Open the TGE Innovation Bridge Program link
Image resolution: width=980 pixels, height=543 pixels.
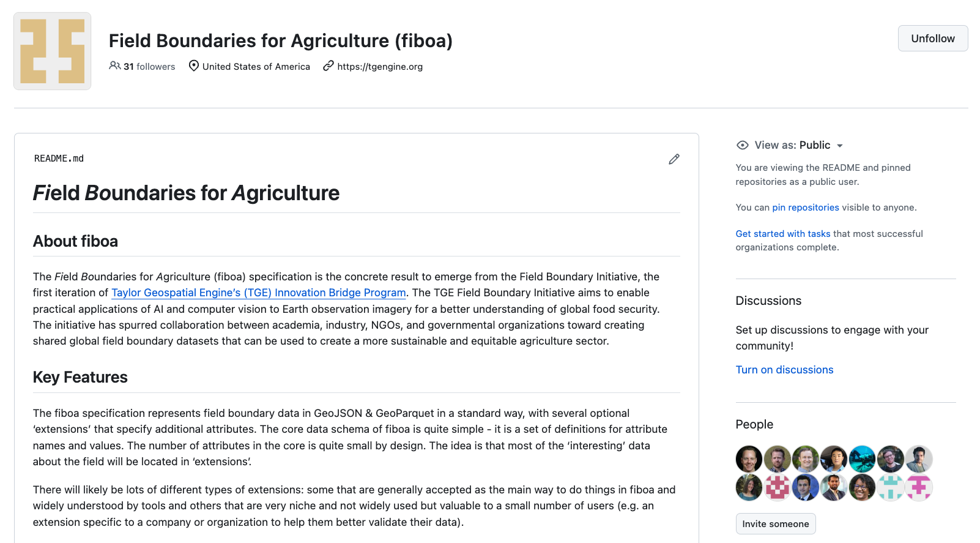click(258, 293)
